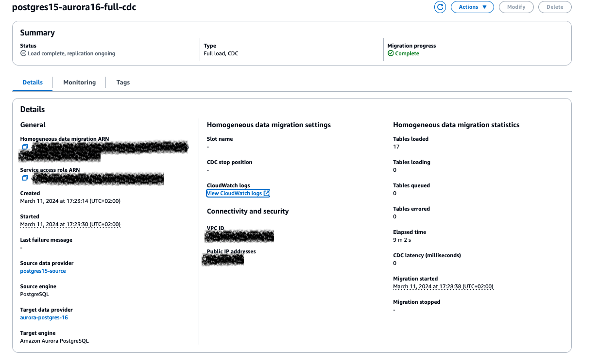The image size is (599, 364).
Task: Open View CloudWatch logs link
Action: [238, 193]
